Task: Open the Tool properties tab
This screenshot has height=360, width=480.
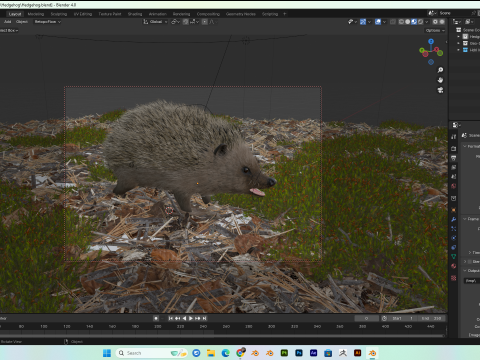Action: coord(453,137)
